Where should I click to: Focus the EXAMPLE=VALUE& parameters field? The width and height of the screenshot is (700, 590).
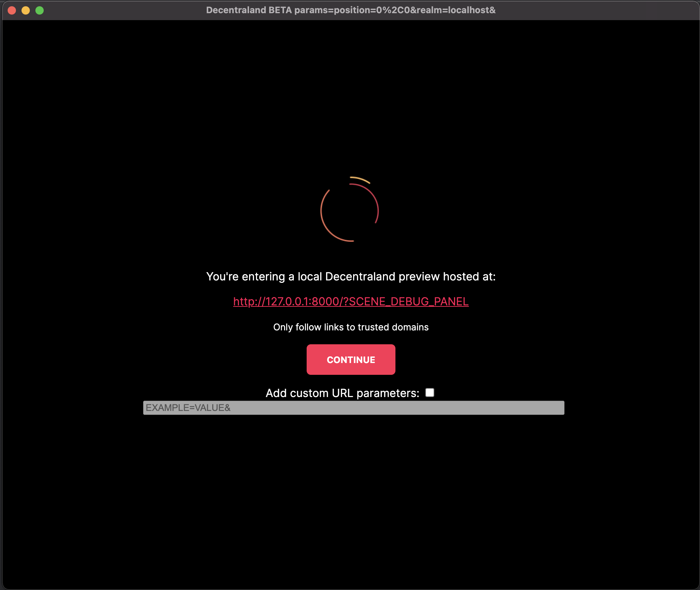coord(353,408)
